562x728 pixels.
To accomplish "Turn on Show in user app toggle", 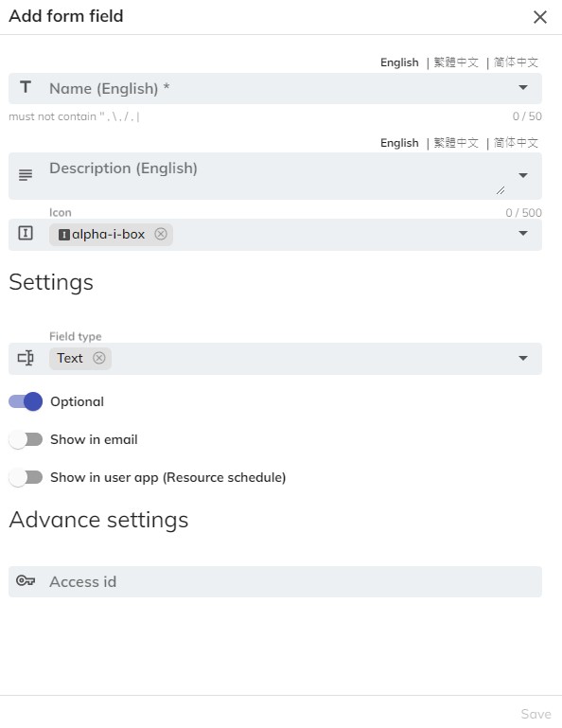I will click(x=26, y=477).
